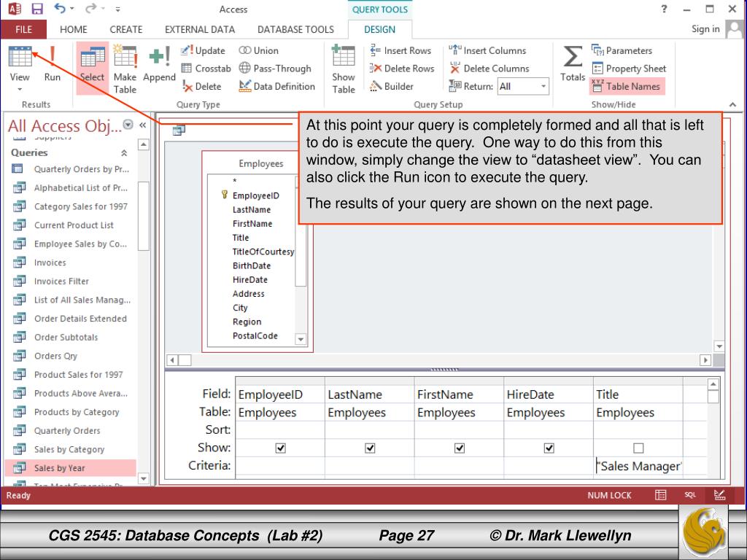The height and width of the screenshot is (560, 747).
Task: Open the DATABASE TOOLS tab
Action: pyautogui.click(x=296, y=29)
